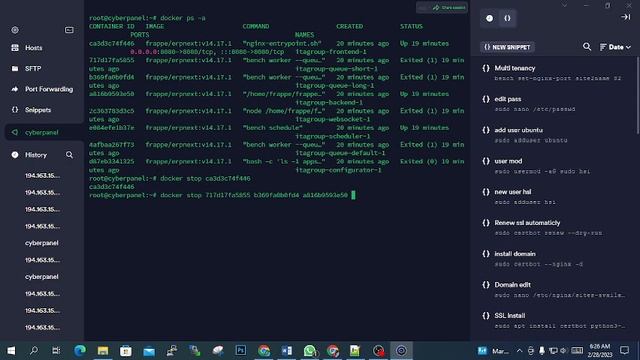Open Mail app from taskbar

point(149,351)
